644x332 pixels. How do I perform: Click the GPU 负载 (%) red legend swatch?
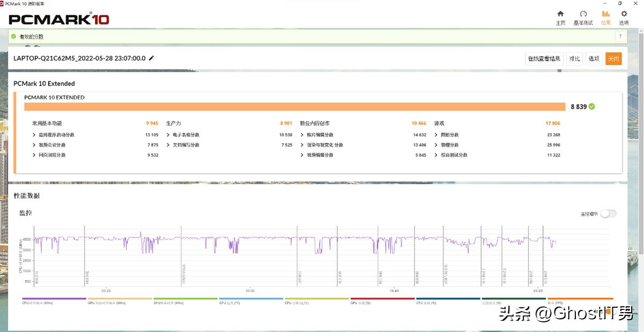[x=382, y=299]
